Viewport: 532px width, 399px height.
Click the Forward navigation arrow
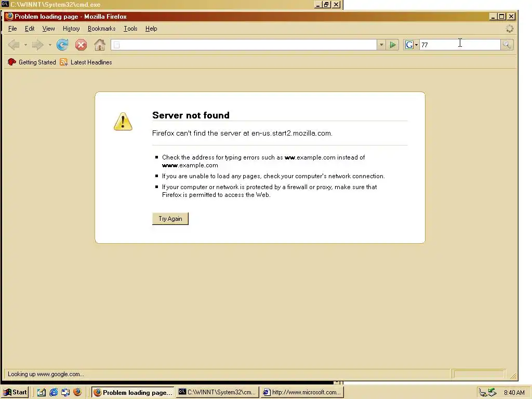37,45
